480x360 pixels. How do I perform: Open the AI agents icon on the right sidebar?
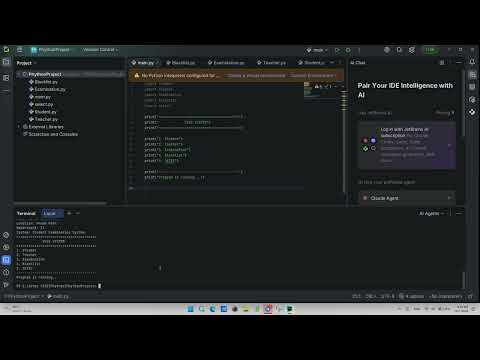472,112
